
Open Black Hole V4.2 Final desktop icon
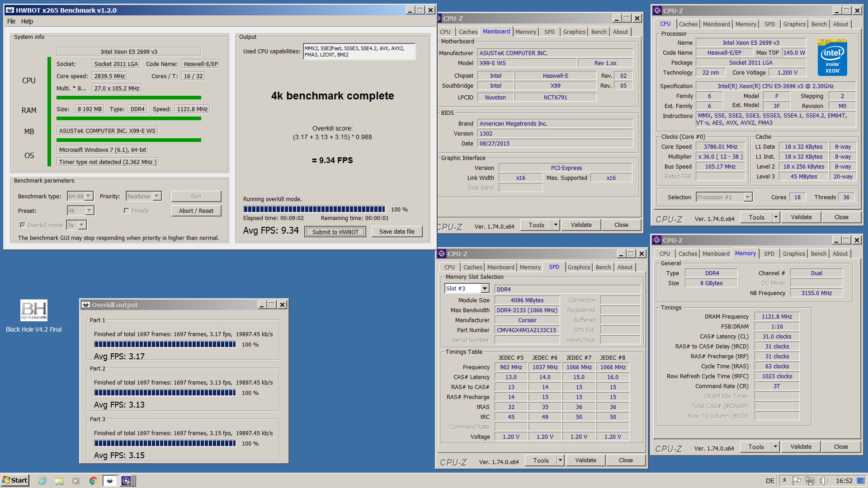click(x=34, y=316)
